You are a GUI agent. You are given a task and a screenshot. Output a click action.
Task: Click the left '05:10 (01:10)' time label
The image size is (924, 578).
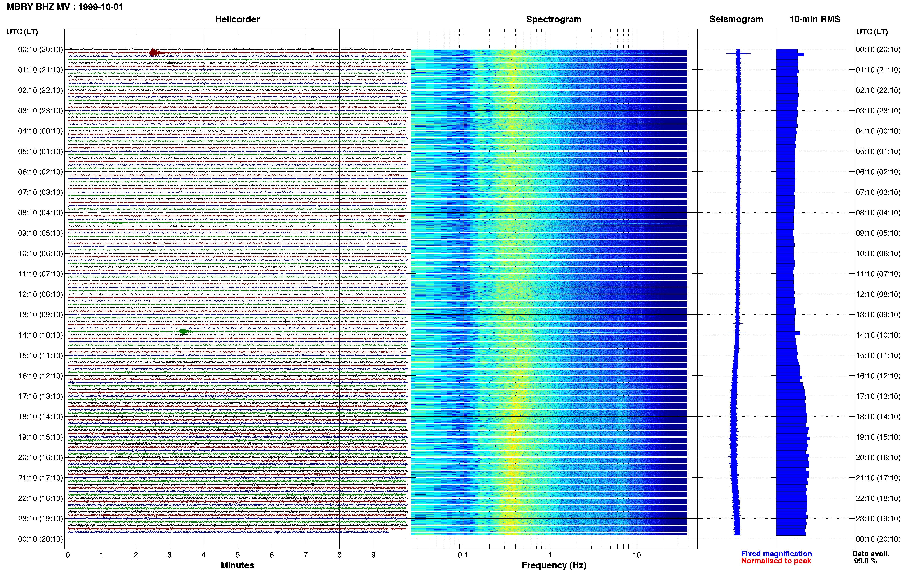click(x=41, y=151)
